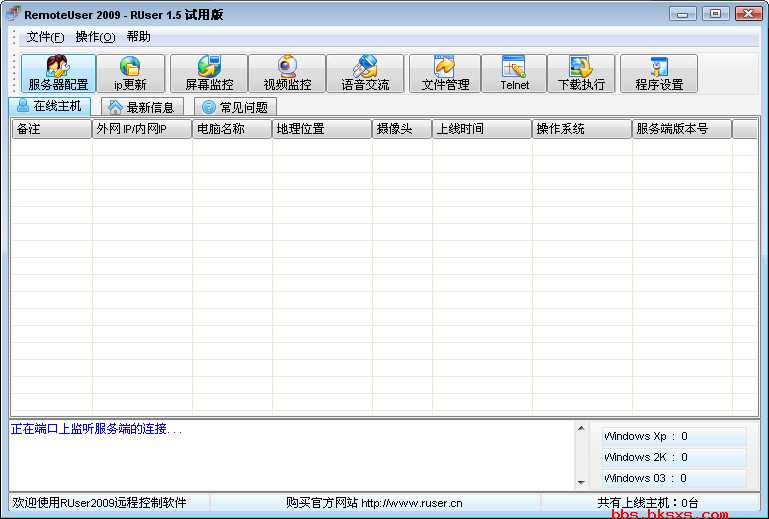Viewport: 769px width, 519px height.
Task: Start 视频监控 video monitoring
Action: [287, 74]
